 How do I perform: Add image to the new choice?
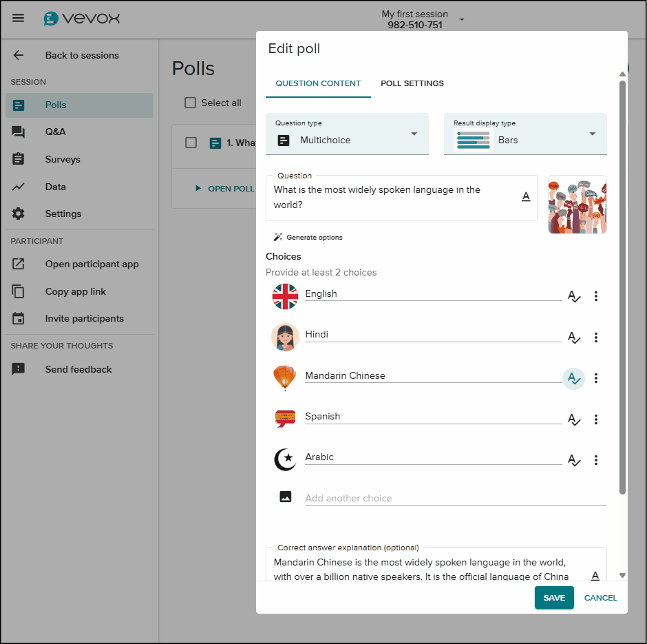(x=286, y=497)
